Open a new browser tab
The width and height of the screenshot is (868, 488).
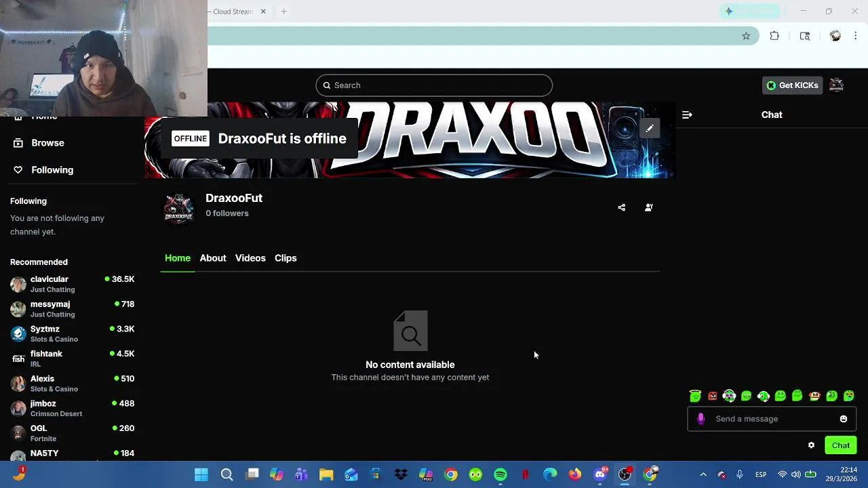click(x=283, y=12)
